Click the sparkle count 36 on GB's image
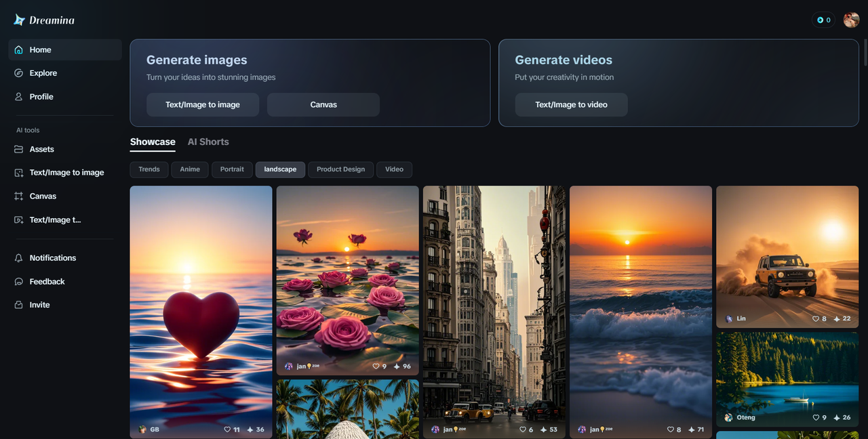Image resolution: width=868 pixels, height=439 pixels. coord(256,430)
